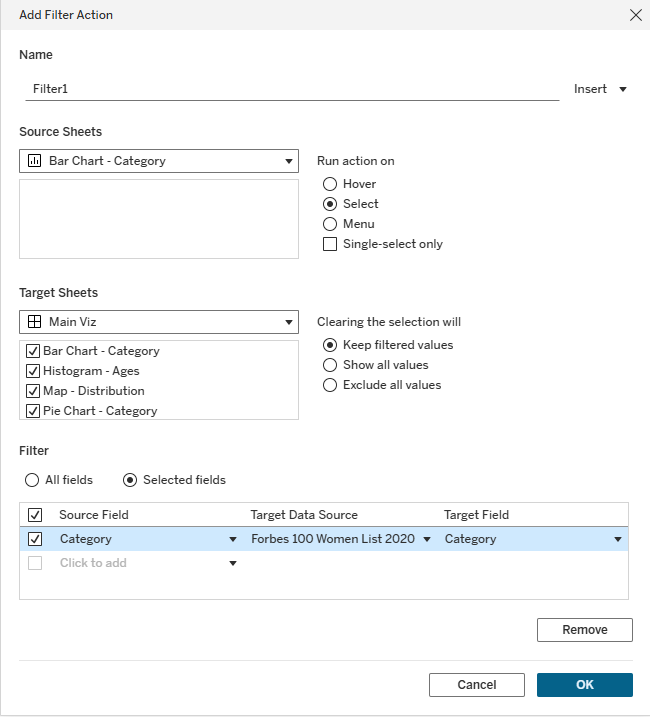Viewport: 650px width, 717px height.
Task: Click the bar chart icon in Source Sheets
Action: coord(34,161)
